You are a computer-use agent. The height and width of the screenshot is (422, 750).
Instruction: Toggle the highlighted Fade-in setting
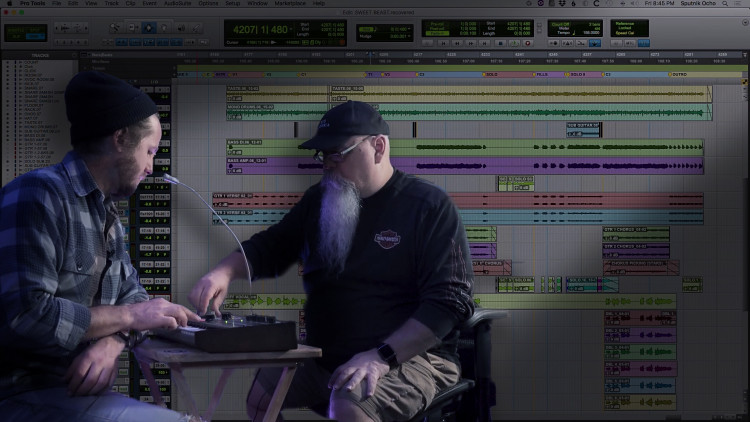click(437, 33)
